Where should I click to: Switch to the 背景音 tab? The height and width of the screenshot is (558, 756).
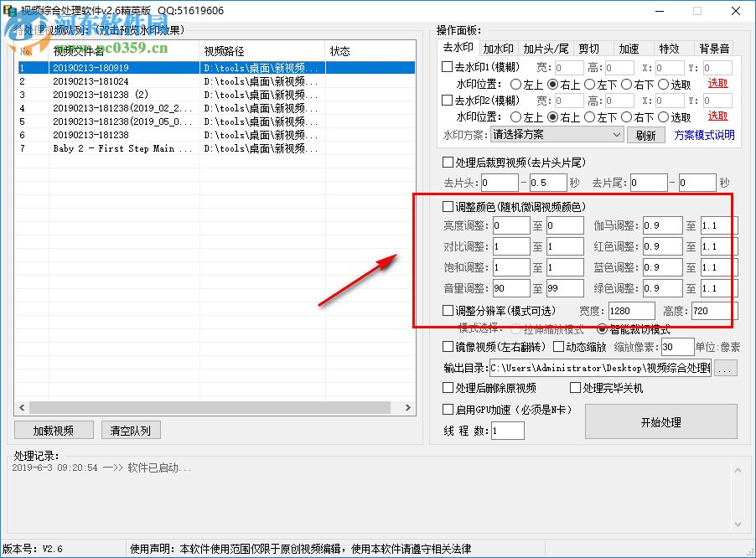point(714,48)
